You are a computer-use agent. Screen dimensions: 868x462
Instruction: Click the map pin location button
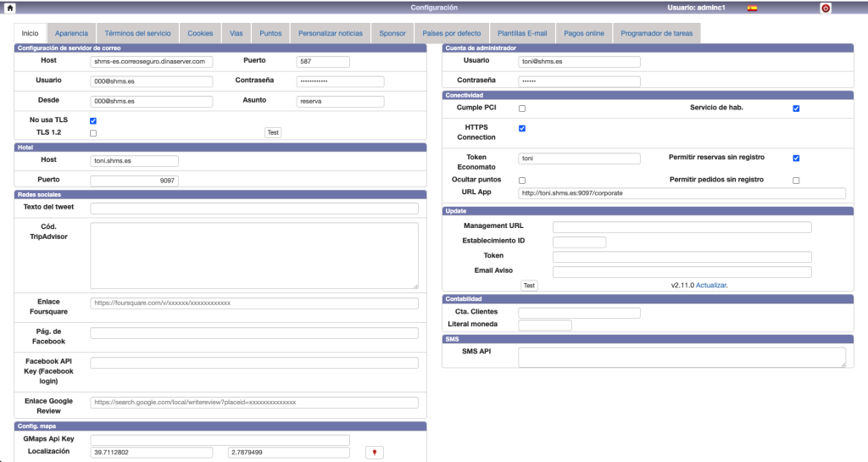coord(375,453)
